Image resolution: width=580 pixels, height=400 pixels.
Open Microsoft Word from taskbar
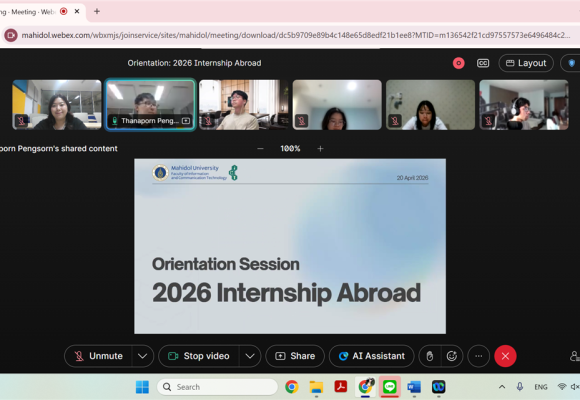coord(414,387)
